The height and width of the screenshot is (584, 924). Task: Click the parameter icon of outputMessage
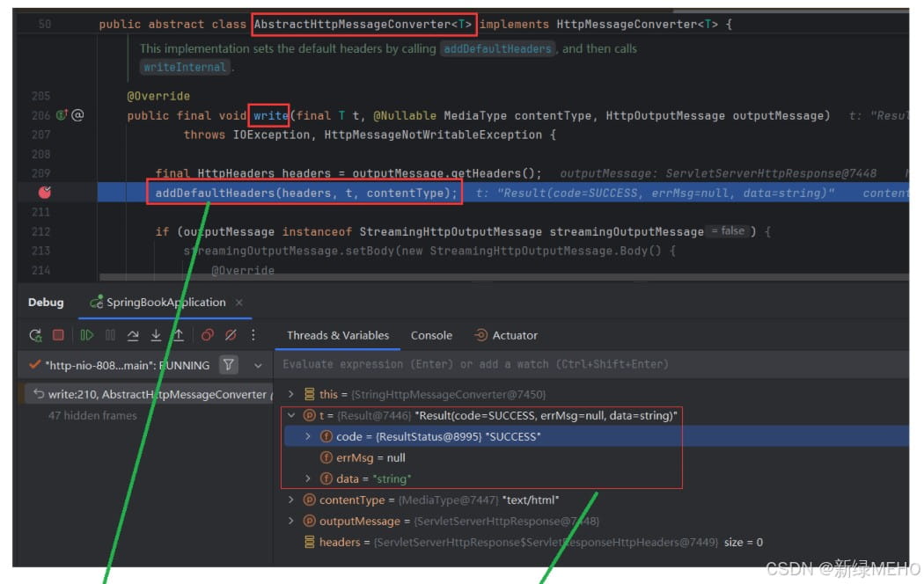click(310, 521)
